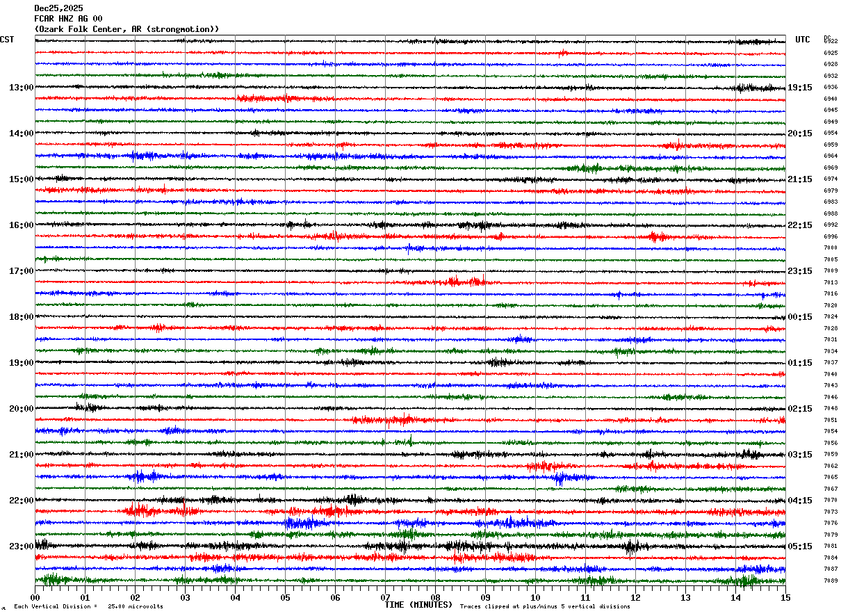
Task: Select the station code FCAR HNZ AG 00
Action: pyautogui.click(x=68, y=19)
